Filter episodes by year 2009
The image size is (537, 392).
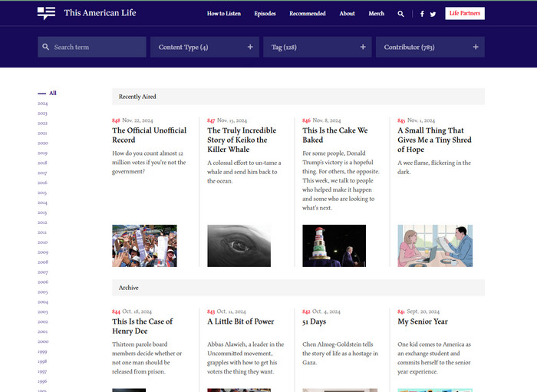(42, 252)
